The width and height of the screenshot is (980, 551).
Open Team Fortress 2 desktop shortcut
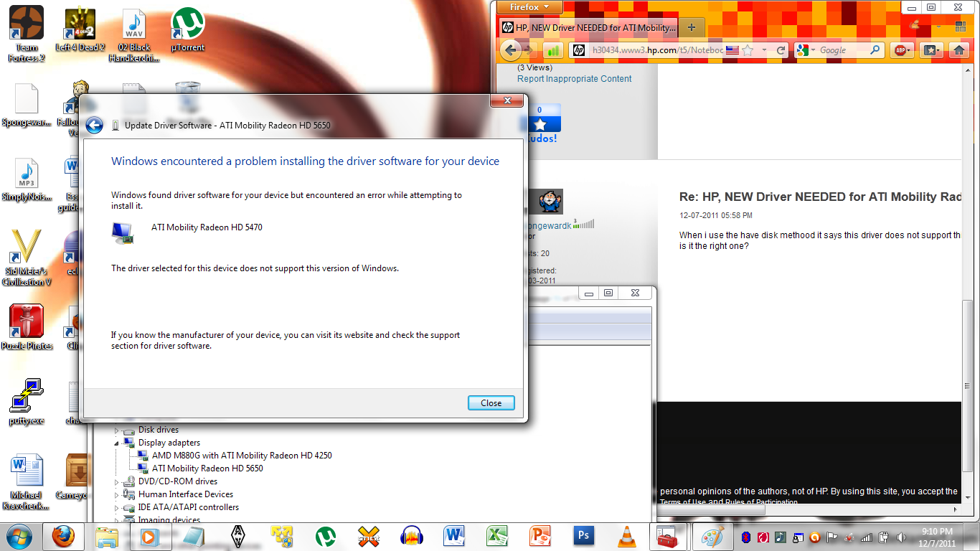point(27,34)
